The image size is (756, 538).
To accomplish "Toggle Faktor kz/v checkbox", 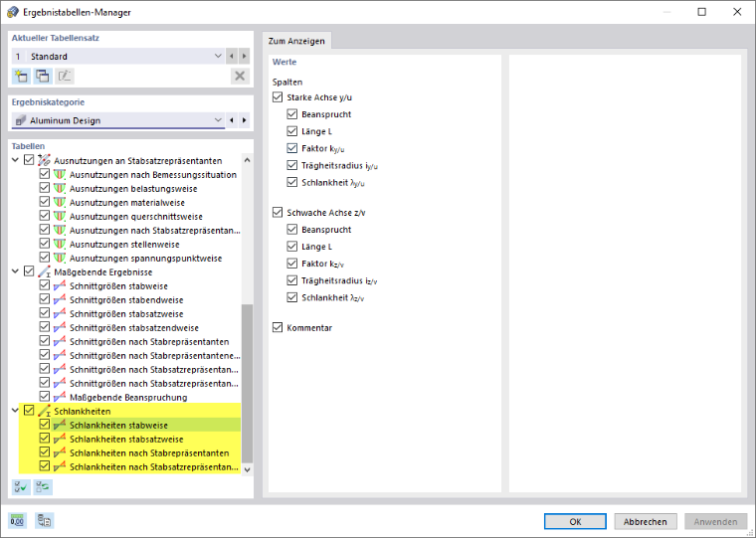I will [x=292, y=264].
